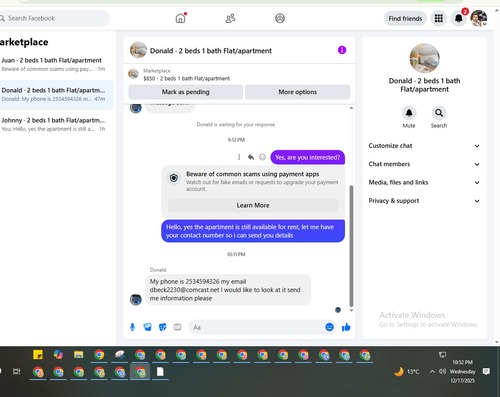Click the listing photo in chat header
Image resolution: width=500 pixels, height=397 pixels.
coord(138,50)
